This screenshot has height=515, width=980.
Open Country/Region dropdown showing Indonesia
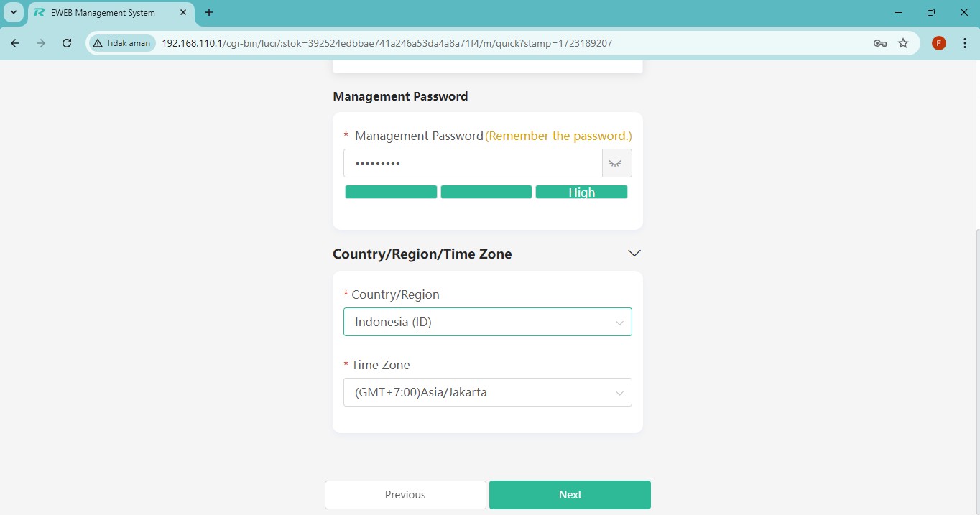[x=487, y=322]
